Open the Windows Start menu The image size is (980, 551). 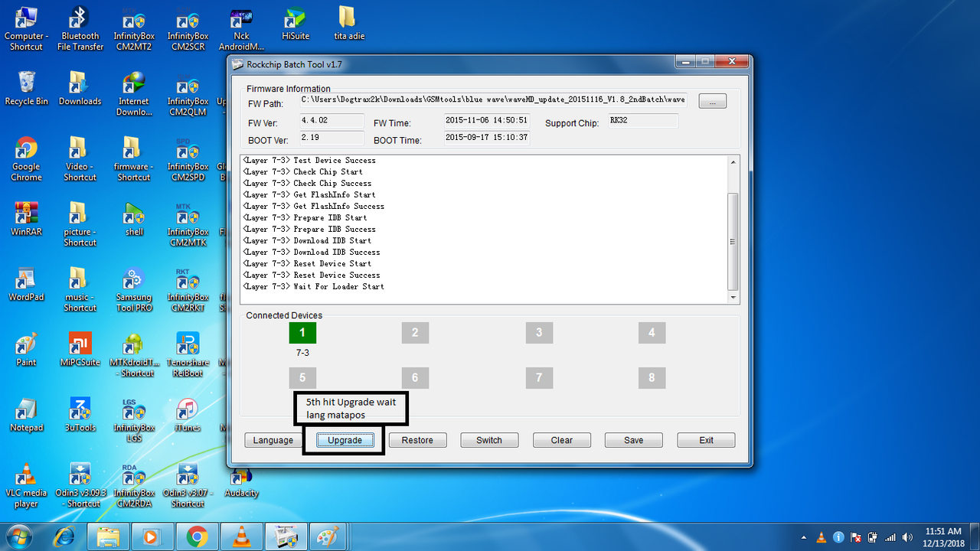tap(18, 536)
